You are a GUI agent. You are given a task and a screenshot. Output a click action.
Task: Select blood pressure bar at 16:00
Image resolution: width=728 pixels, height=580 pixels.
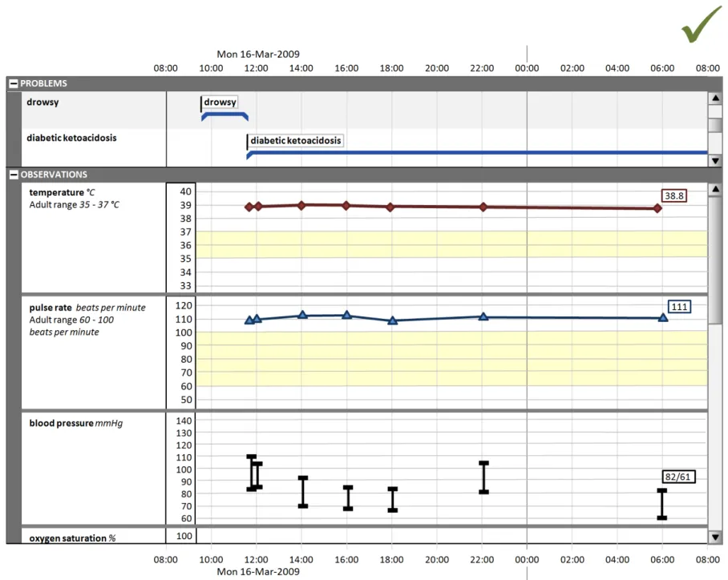click(348, 497)
